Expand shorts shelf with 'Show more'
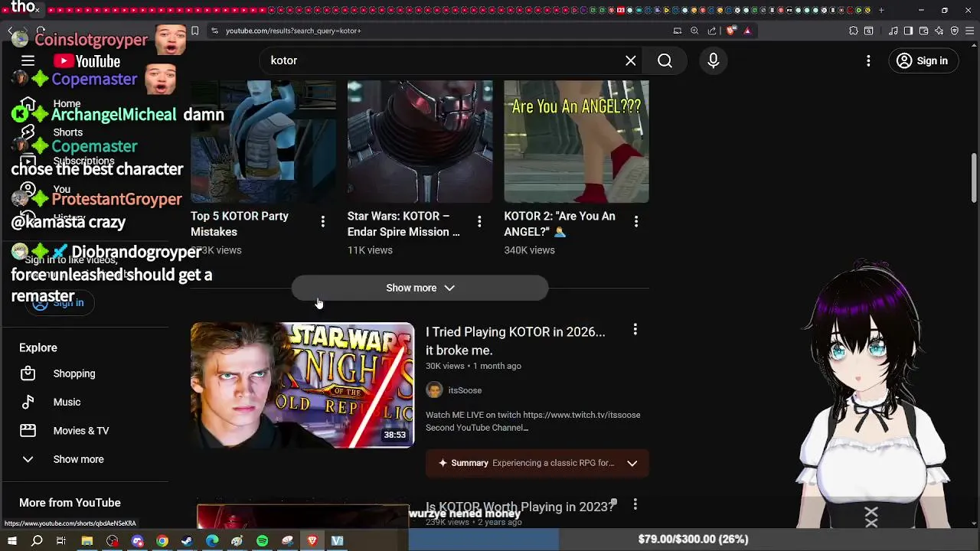980x551 pixels. [x=420, y=288]
